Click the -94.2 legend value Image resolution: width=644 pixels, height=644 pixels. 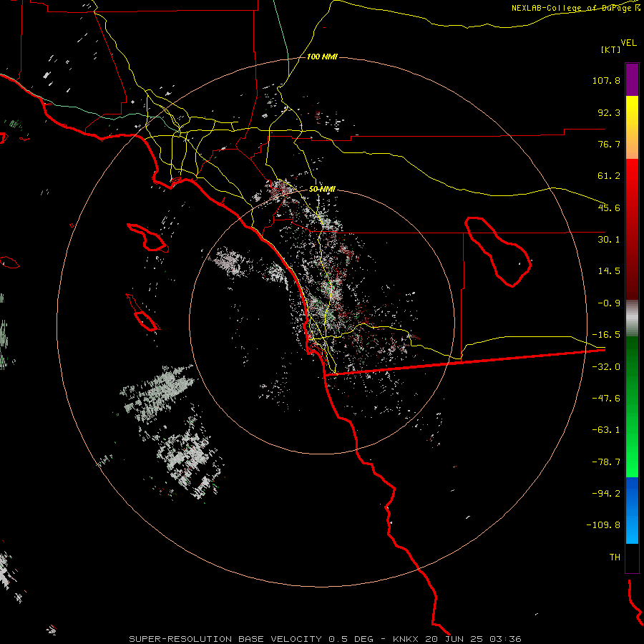(606, 493)
